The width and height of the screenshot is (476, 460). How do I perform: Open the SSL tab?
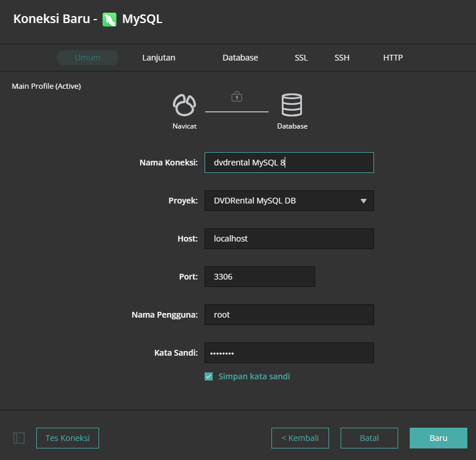[301, 58]
